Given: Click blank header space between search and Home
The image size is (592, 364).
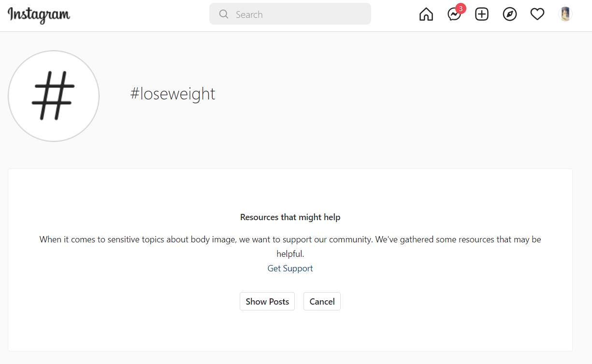Looking at the screenshot, I should 395,14.
